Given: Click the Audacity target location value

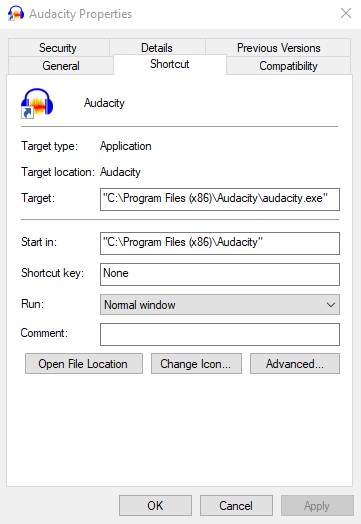Looking at the screenshot, I should [120, 172].
